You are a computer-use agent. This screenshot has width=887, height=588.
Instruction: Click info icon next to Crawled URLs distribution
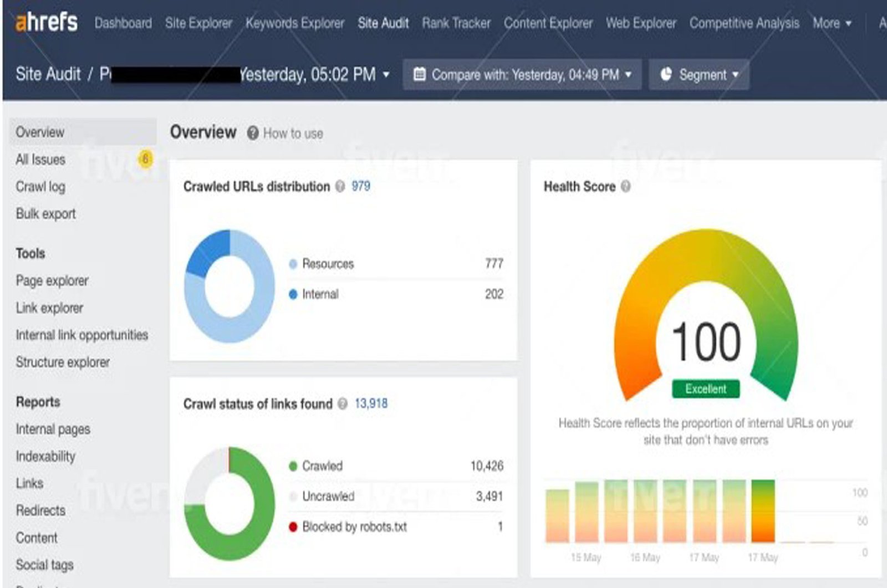coord(340,187)
